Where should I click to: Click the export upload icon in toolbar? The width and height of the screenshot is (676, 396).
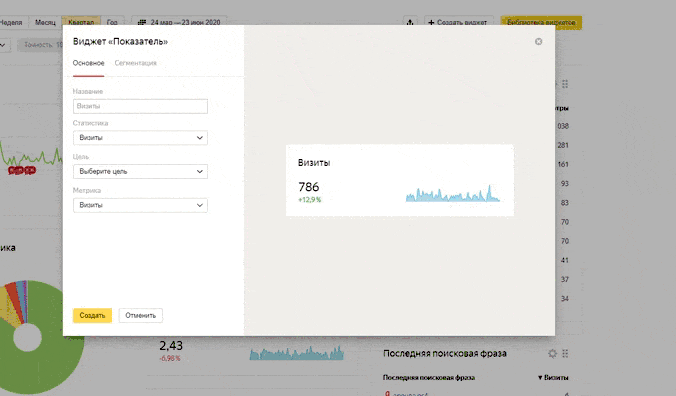click(x=410, y=22)
